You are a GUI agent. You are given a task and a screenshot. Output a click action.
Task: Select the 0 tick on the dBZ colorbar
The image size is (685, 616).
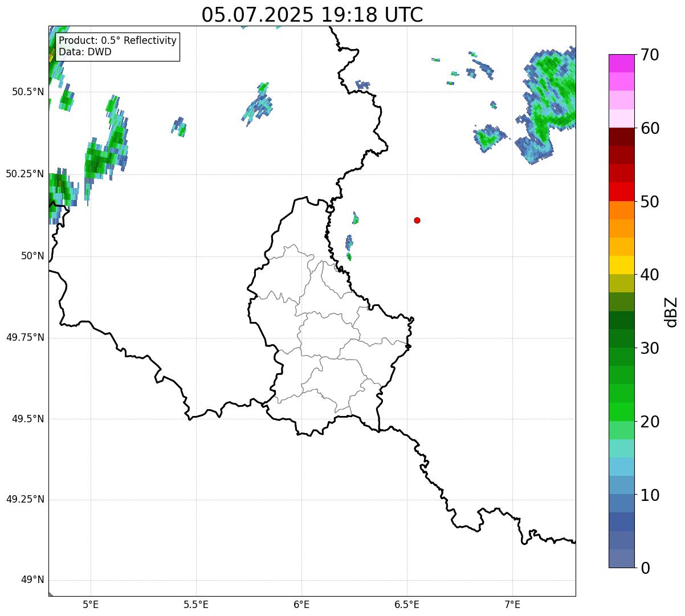coord(645,568)
